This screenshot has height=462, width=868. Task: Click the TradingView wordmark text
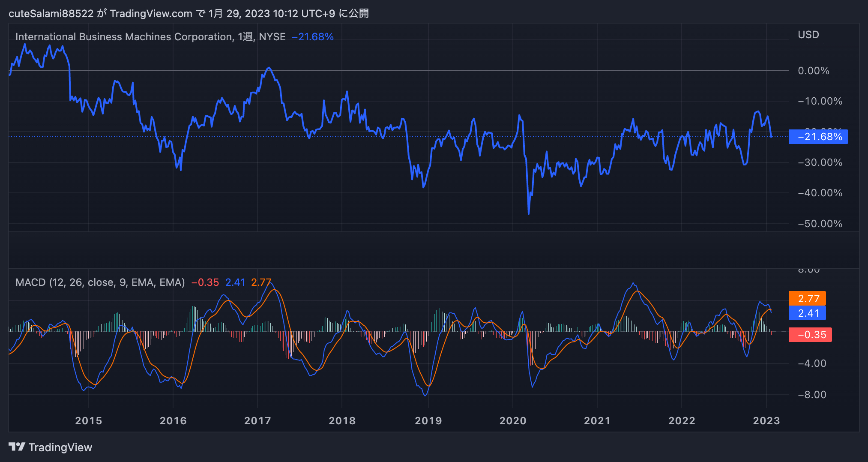(60, 447)
